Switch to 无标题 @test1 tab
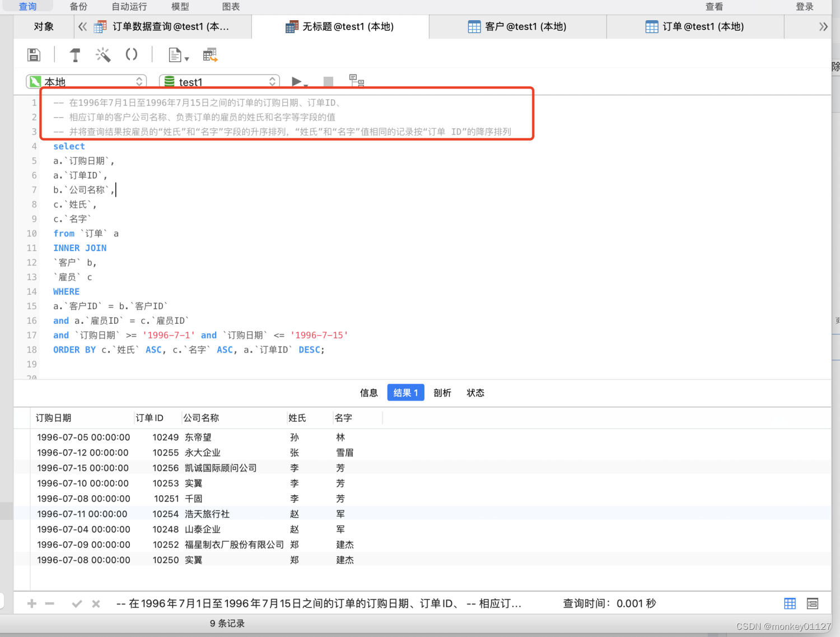 [340, 26]
